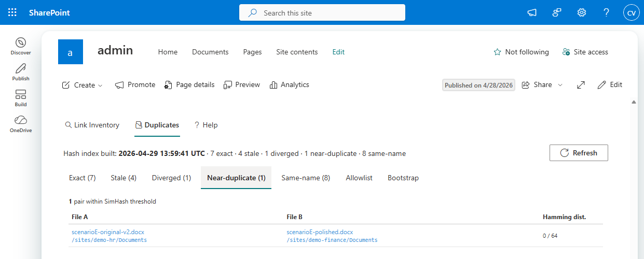Viewport: 644px width, 259px height.
Task: Open the Help question mark icon
Action: 607,12
